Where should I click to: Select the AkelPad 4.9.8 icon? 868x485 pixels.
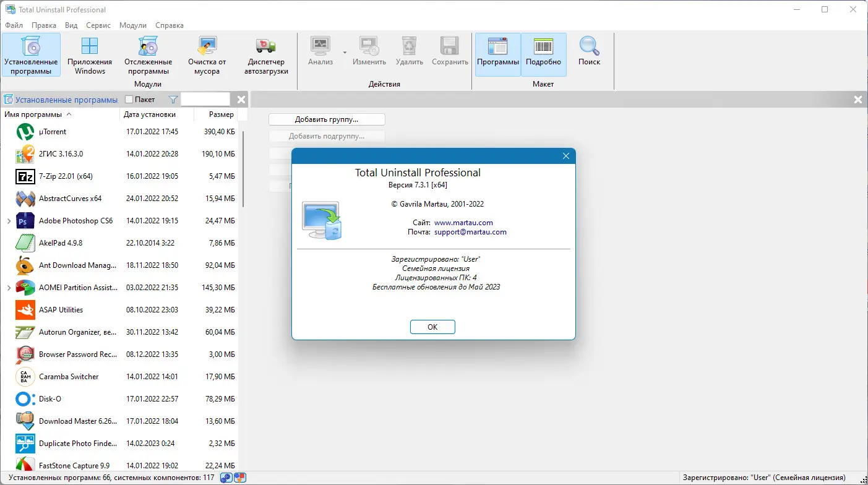click(25, 243)
